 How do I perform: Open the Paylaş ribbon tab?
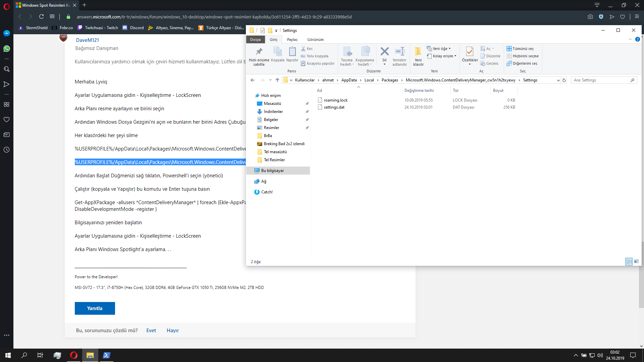(x=292, y=40)
